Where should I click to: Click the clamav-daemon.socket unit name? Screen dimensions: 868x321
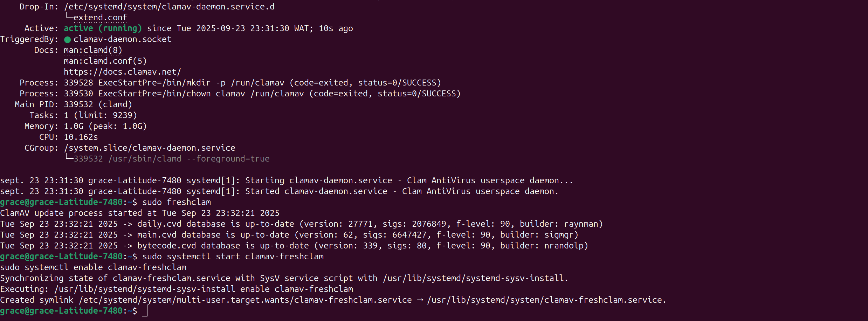[122, 39]
